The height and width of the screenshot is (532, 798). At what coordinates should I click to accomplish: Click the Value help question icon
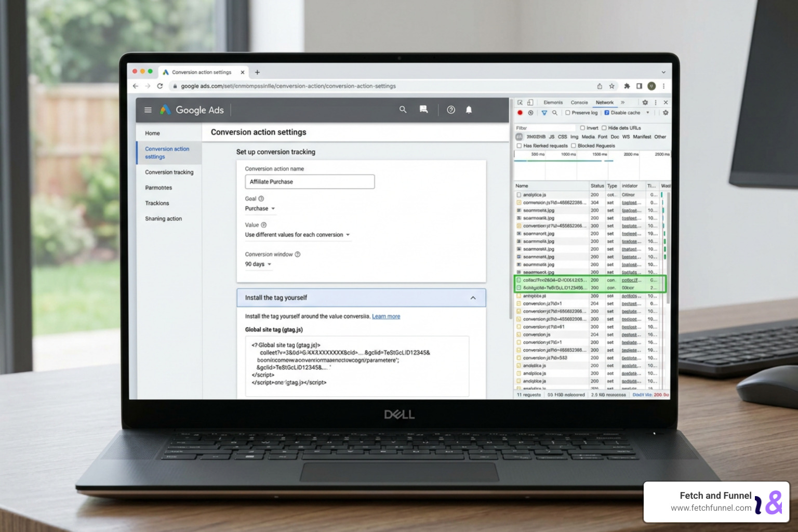[x=264, y=225]
